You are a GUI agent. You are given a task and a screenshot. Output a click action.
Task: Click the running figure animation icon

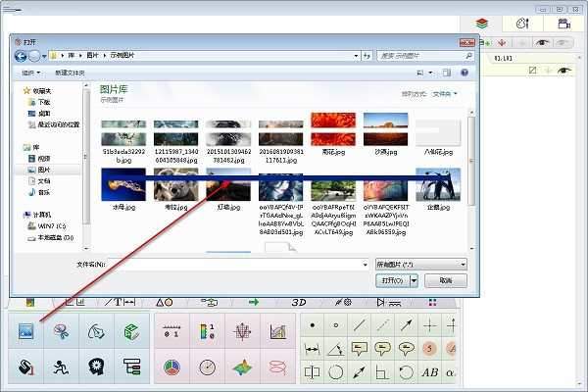coord(61,367)
